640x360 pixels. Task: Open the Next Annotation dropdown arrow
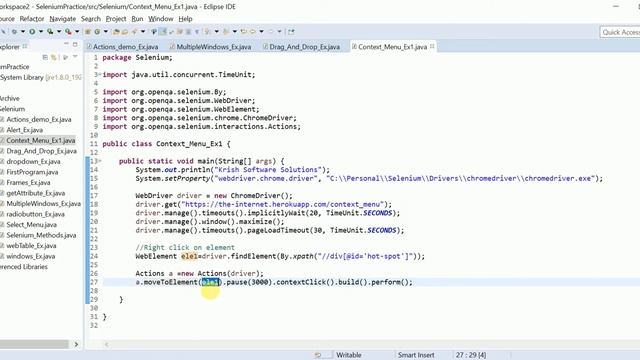coord(216,31)
